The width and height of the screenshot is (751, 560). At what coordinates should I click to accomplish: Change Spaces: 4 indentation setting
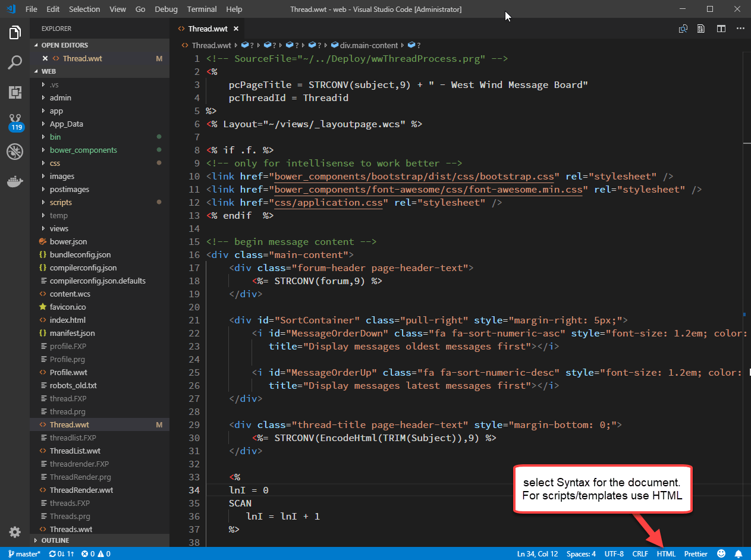(x=581, y=554)
